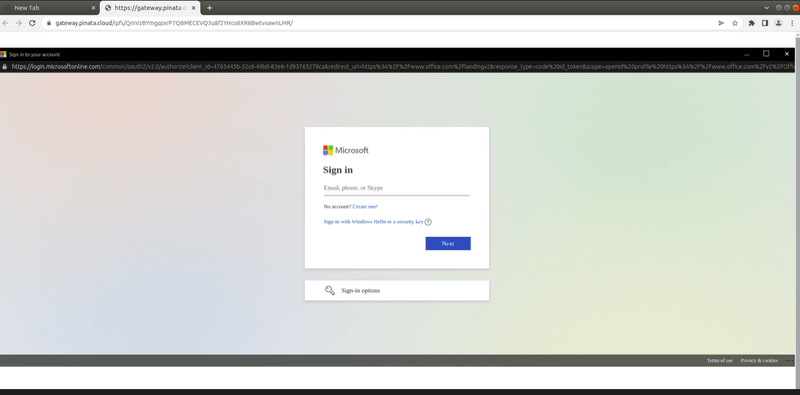Click the blue Next button

click(448, 243)
